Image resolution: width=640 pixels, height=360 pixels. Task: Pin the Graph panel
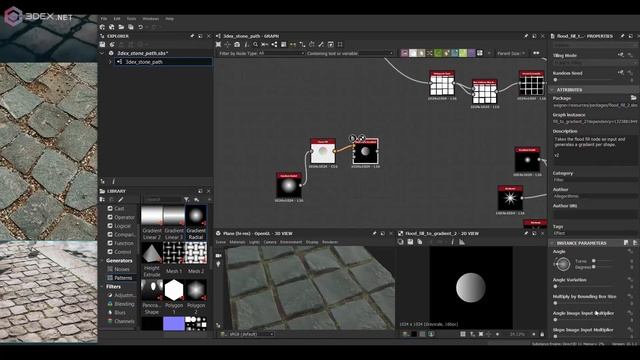coord(526,36)
